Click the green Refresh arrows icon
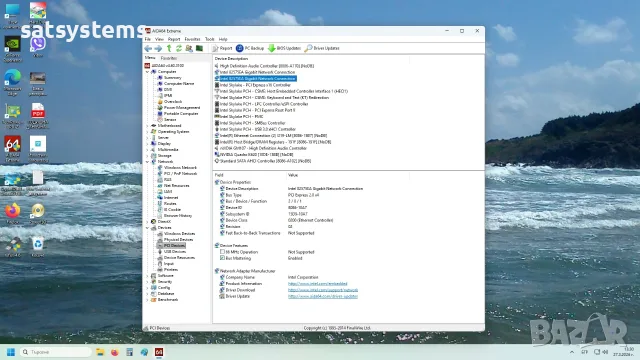Screen dimensions: 640x360 179,48
